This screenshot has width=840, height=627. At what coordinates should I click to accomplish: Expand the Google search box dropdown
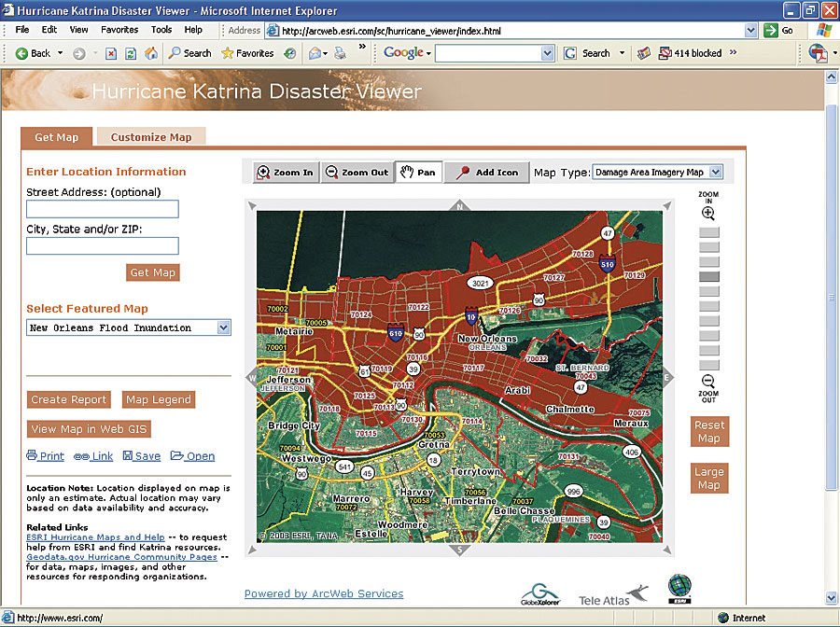coord(547,53)
